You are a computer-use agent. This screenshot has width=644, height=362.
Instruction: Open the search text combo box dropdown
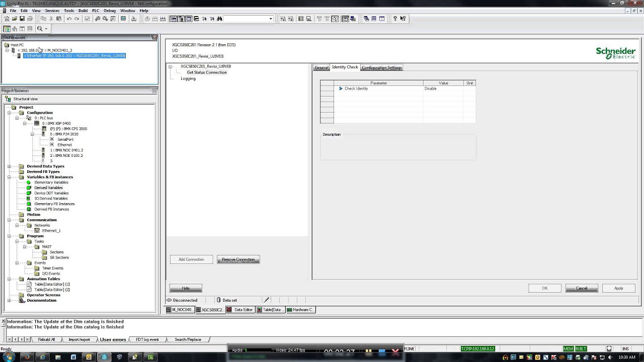click(271, 19)
